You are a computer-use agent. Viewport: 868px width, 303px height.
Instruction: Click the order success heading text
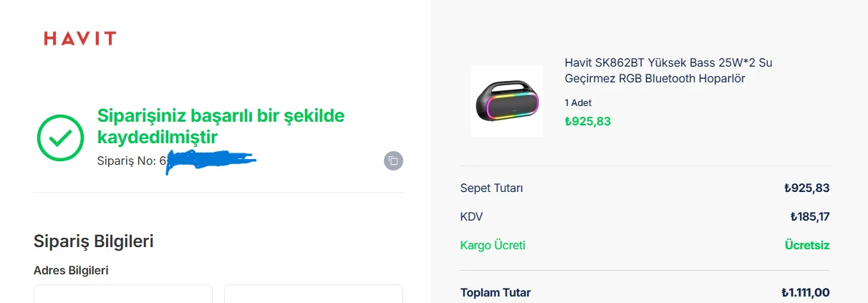[221, 125]
